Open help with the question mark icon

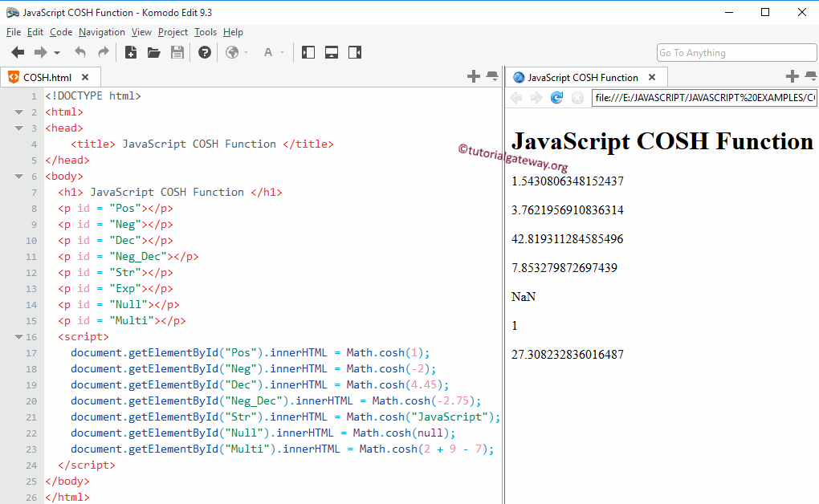(x=204, y=52)
